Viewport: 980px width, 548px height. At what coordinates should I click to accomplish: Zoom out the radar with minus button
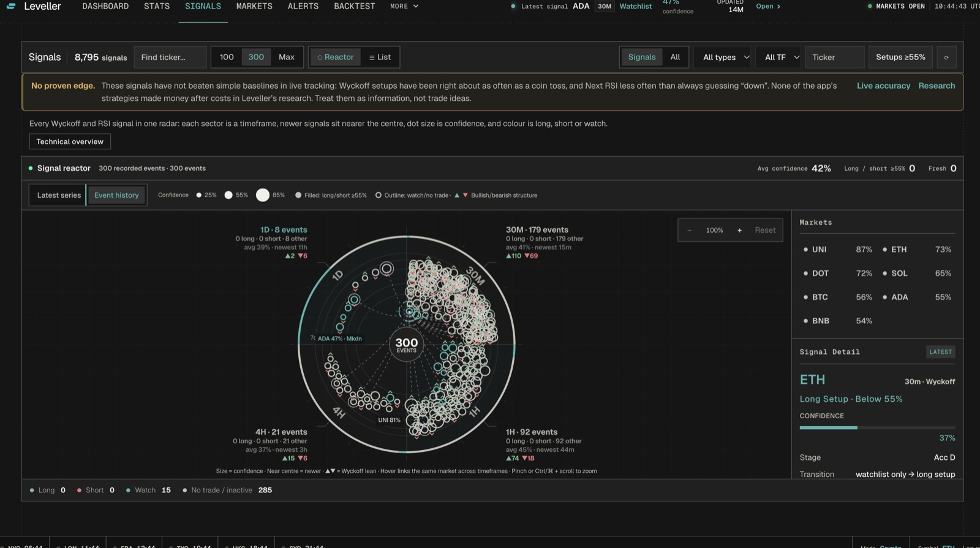tap(689, 230)
